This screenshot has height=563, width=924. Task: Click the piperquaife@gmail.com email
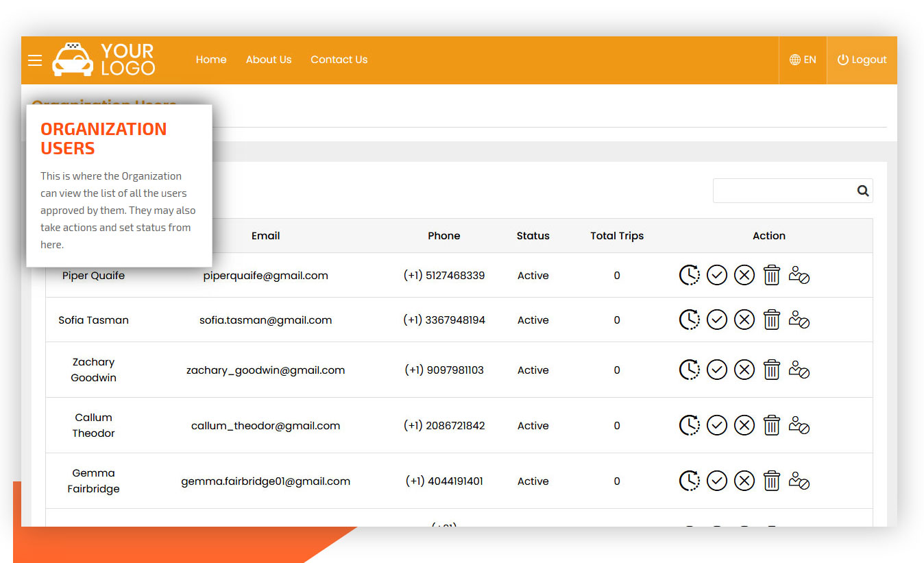point(266,276)
